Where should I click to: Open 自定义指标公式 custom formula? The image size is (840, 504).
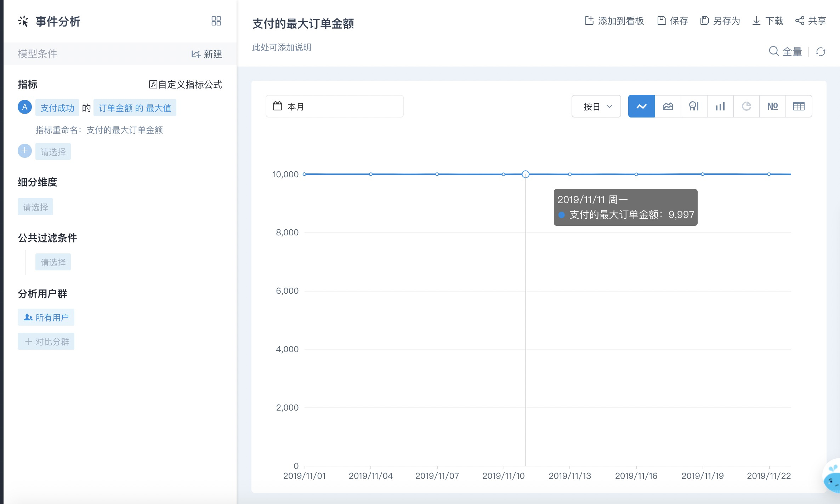[185, 84]
